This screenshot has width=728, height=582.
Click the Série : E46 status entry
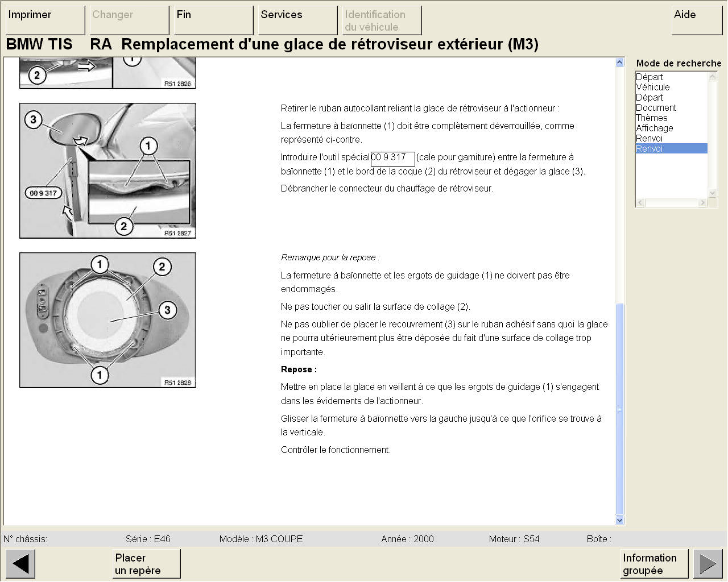[x=148, y=539]
